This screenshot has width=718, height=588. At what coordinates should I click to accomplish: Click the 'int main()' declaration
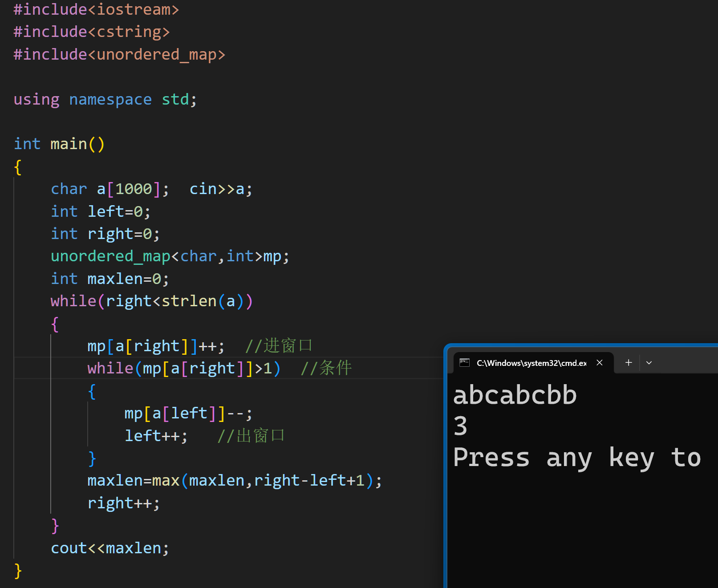click(59, 144)
